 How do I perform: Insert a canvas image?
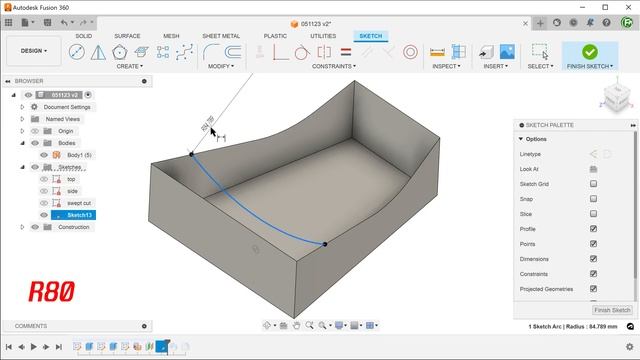click(x=507, y=52)
